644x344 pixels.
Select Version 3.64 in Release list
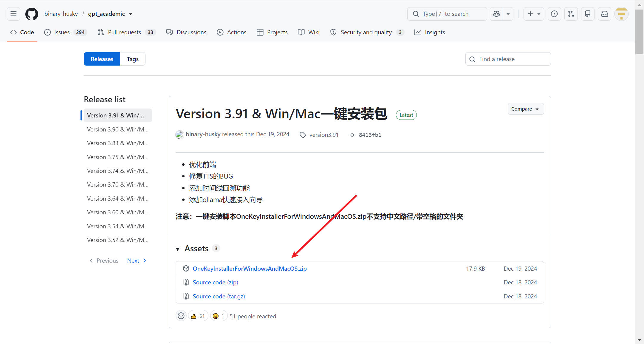tap(118, 199)
